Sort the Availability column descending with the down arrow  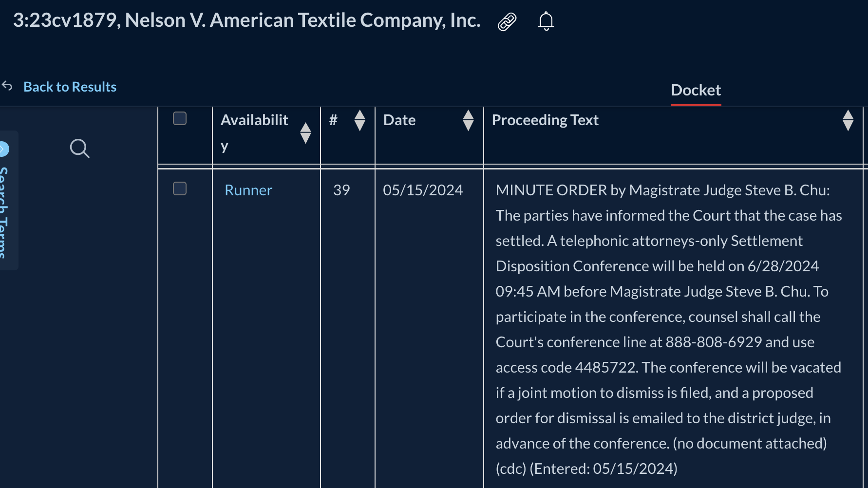(305, 139)
